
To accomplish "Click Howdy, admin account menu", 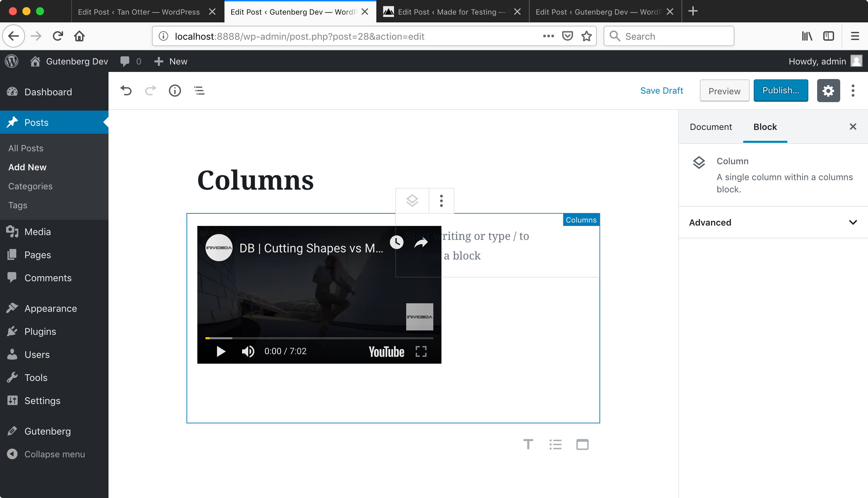I will 825,61.
